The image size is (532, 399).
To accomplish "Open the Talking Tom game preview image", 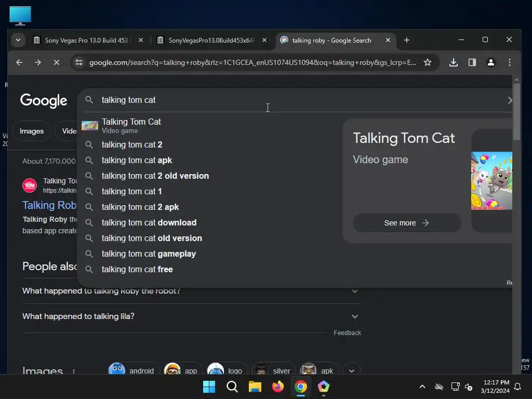I will (491, 181).
